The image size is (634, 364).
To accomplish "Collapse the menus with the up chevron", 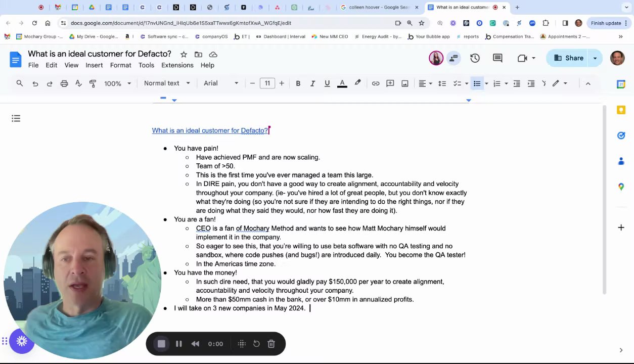I will [588, 83].
